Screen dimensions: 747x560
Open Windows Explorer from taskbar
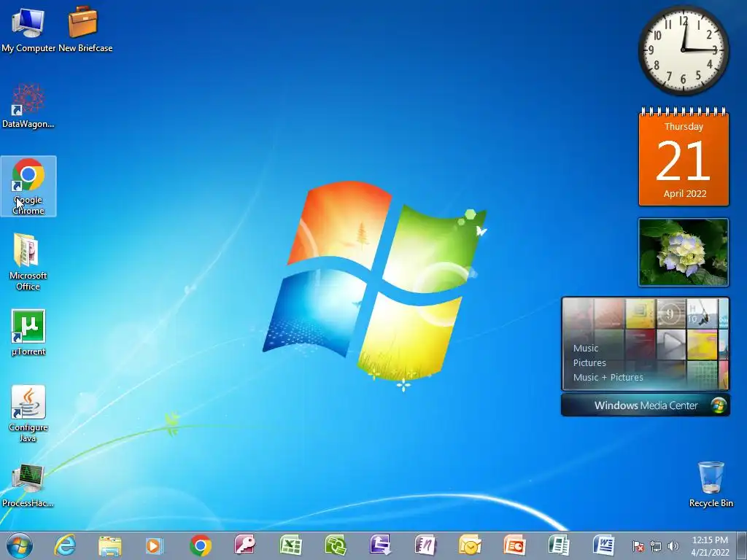pos(110,545)
